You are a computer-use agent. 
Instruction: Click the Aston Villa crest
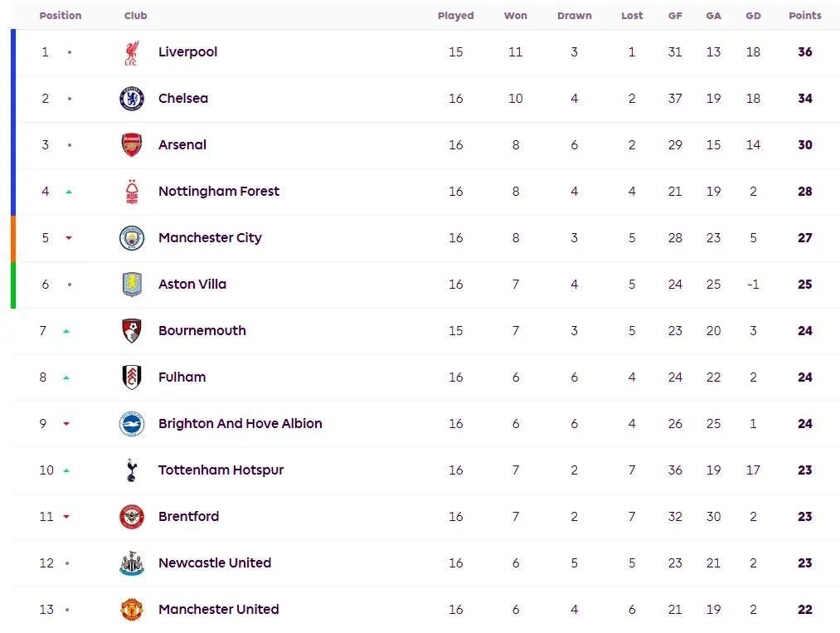(131, 284)
